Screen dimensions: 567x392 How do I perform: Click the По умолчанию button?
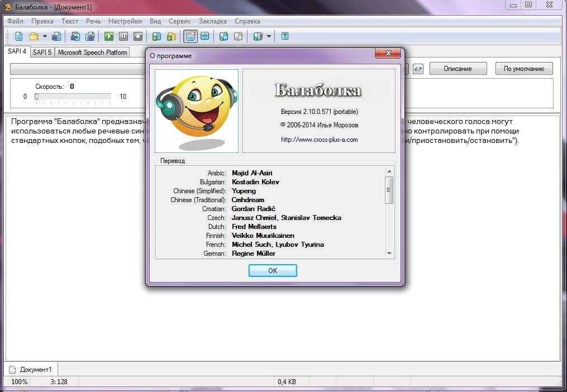[x=524, y=69]
